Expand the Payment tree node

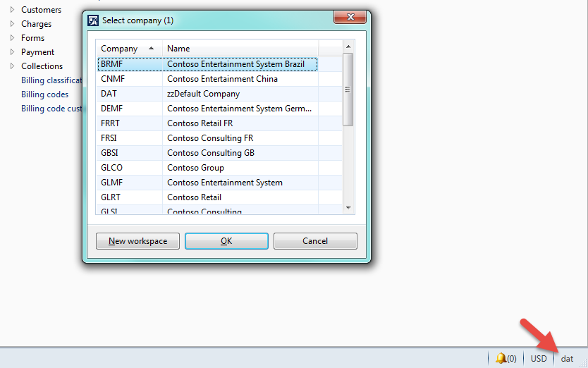pyautogui.click(x=13, y=51)
